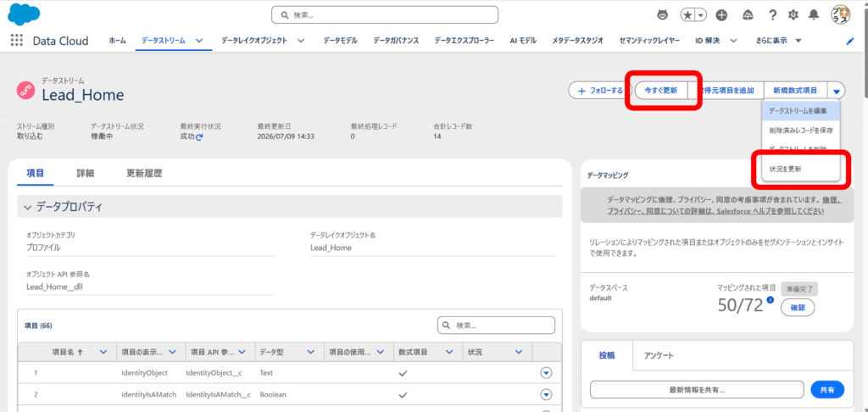Open the データモデル tab

pos(341,41)
